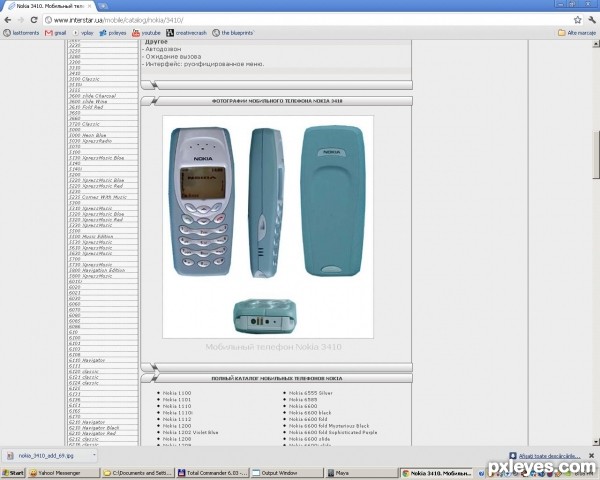Open Nokia 1101 catalog link
This screenshot has height=480, width=600.
[x=177, y=400]
